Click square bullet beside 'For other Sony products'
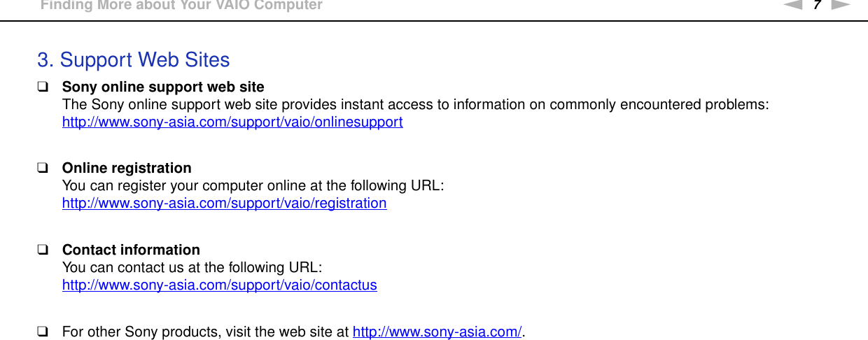Viewport: 868px width, 340px height. tap(43, 332)
